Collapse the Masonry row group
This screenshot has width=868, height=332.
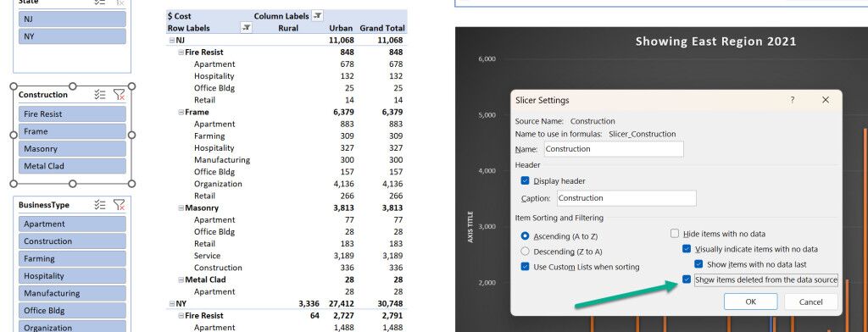click(181, 208)
